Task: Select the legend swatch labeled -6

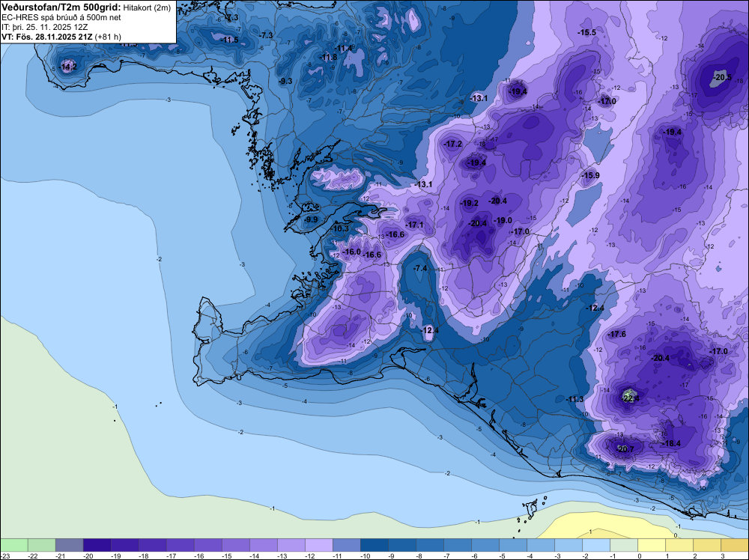Action: pos(485,545)
